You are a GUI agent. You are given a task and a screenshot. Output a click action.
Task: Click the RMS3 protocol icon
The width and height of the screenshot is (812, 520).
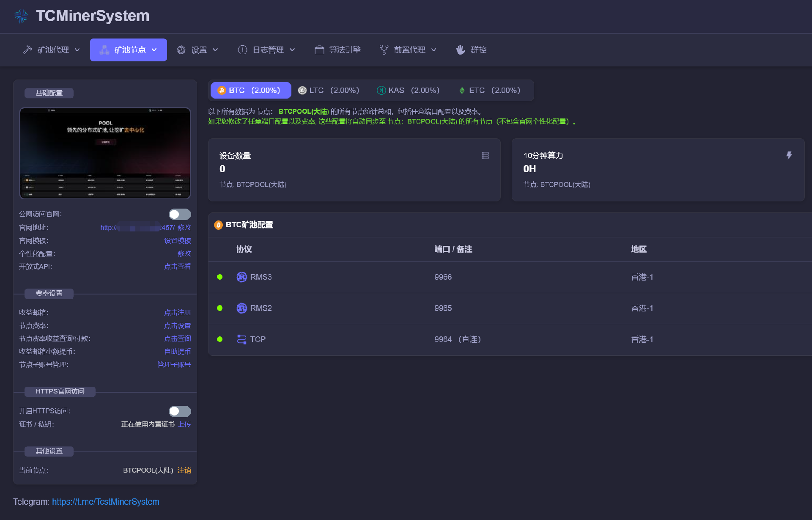(x=241, y=277)
